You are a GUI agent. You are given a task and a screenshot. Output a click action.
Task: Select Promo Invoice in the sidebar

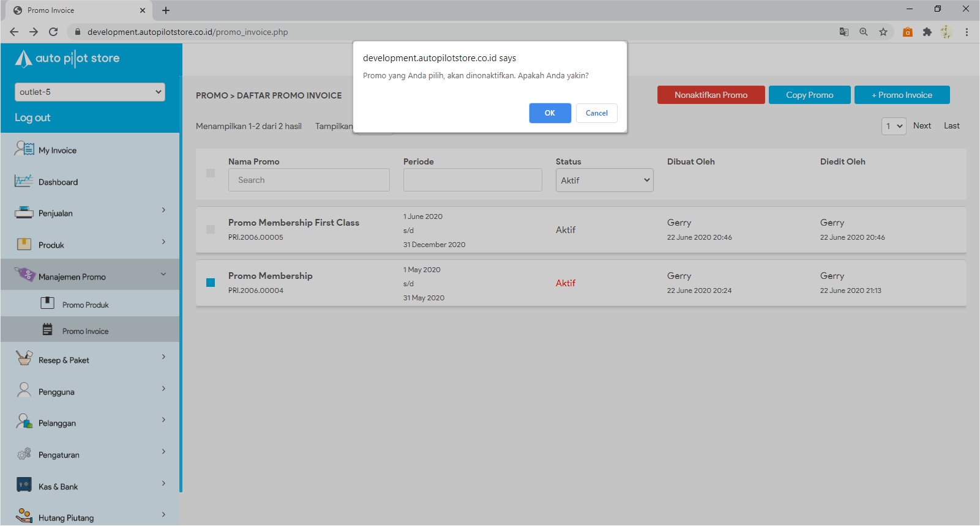[x=85, y=331]
